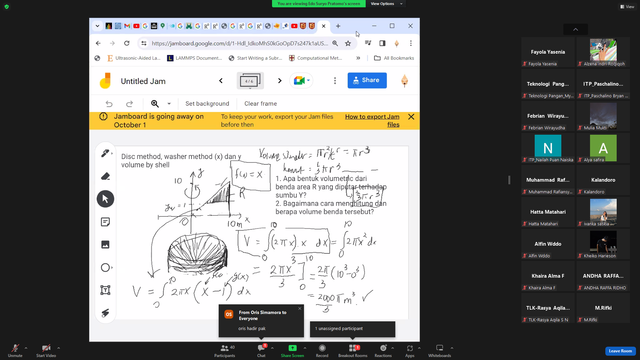Select the Jamboard pen tool
This screenshot has width=640, height=360.
pos(105,153)
